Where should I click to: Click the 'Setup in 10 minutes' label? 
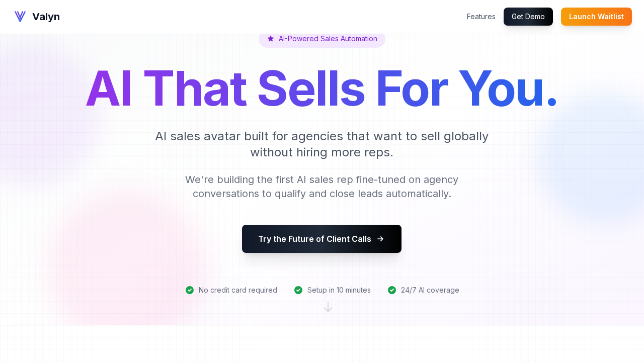(339, 290)
